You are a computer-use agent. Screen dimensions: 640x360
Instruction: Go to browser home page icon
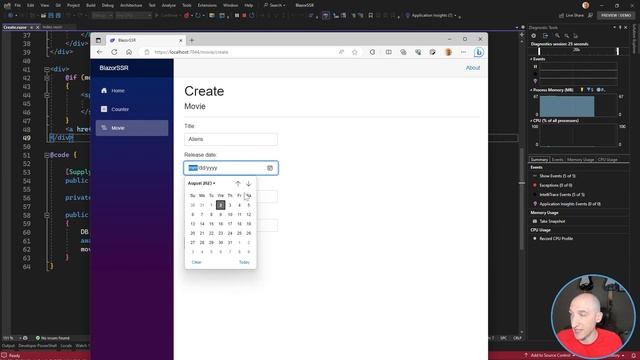129,52
